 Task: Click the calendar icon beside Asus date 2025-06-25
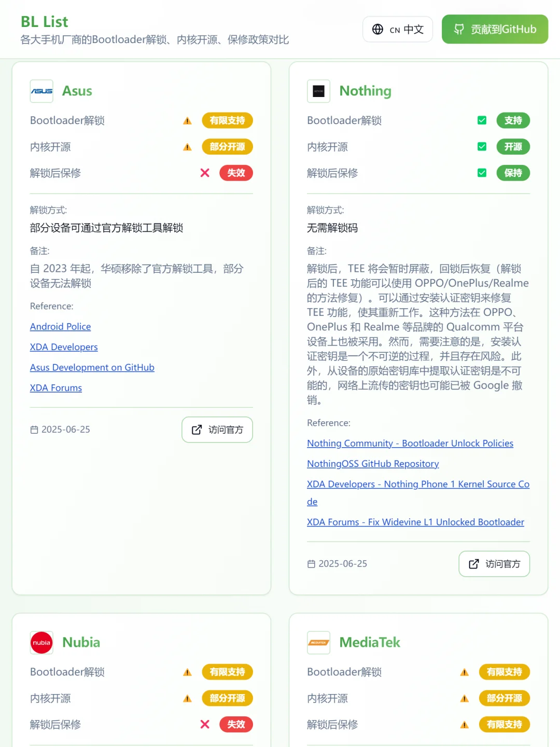(35, 430)
